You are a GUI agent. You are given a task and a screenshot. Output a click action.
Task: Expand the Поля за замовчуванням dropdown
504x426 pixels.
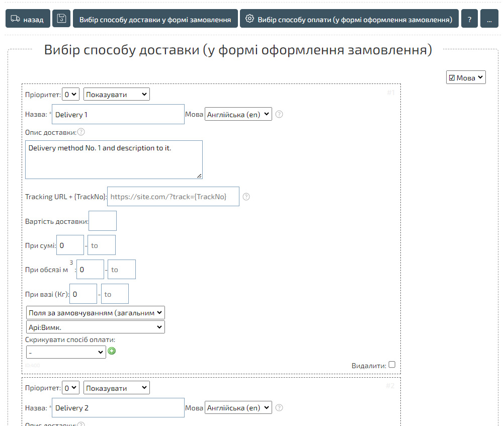96,313
